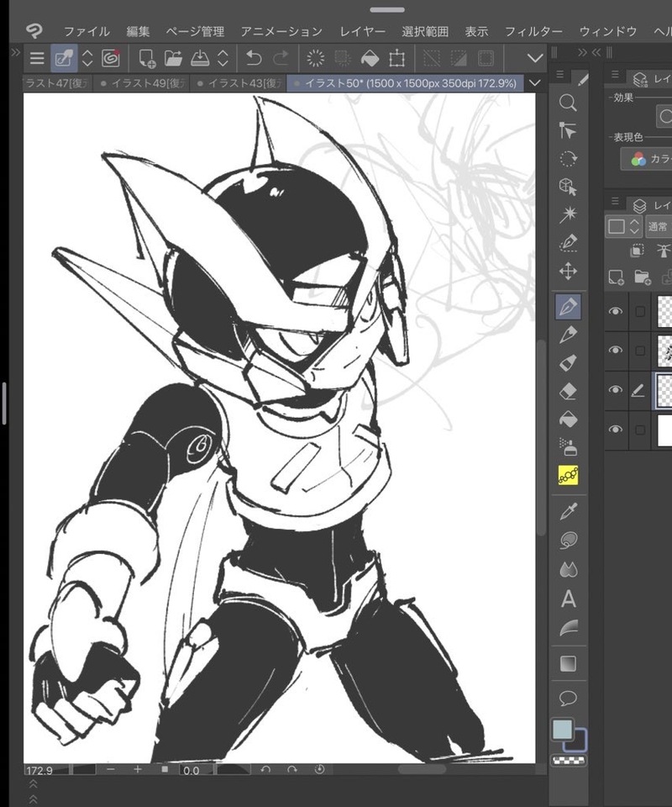
Task: Switch to the イラスト43 tab
Action: click(x=239, y=83)
